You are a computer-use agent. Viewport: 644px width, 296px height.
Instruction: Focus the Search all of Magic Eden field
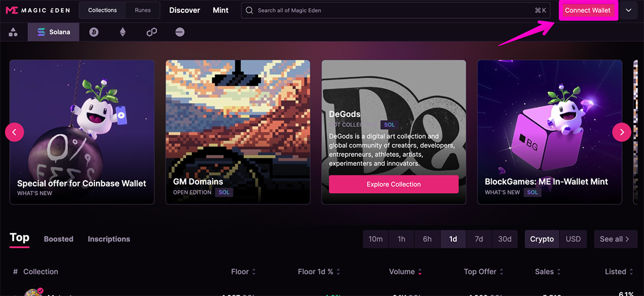tap(396, 10)
